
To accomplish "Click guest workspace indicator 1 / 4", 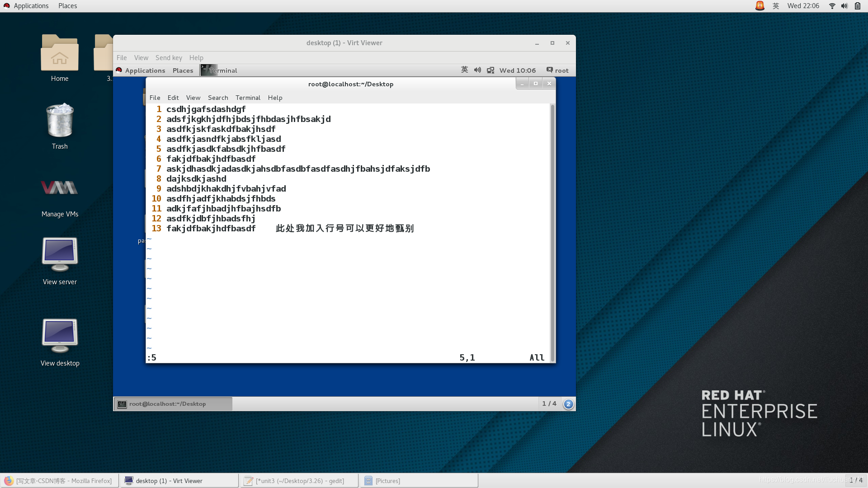I will click(x=549, y=404).
